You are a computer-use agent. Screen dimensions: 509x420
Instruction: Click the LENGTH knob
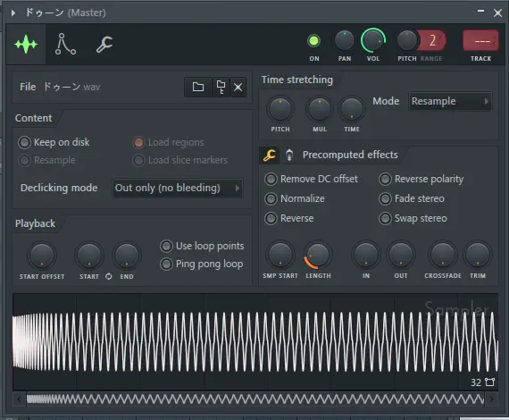coord(318,255)
